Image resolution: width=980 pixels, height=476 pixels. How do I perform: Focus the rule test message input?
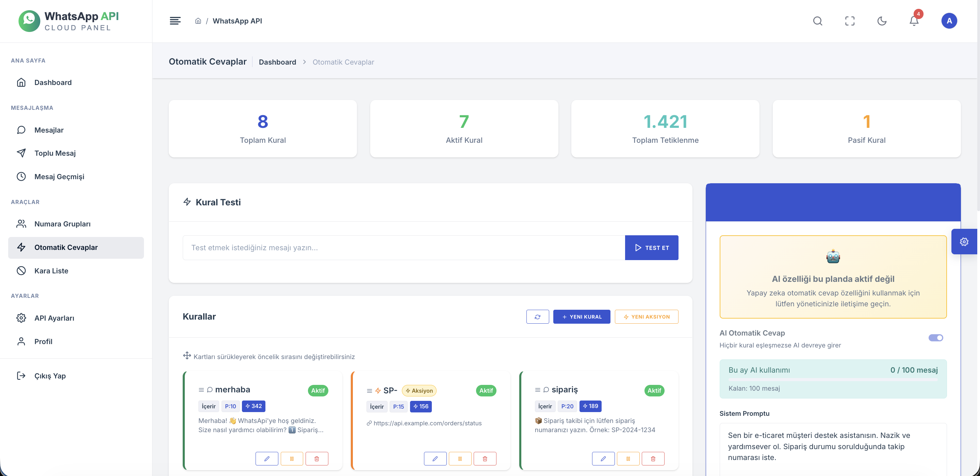pos(404,248)
